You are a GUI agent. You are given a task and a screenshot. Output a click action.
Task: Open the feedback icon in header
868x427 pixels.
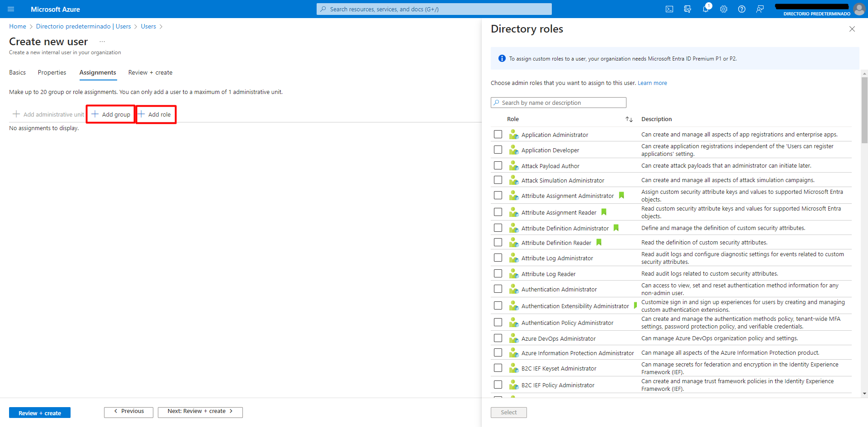tap(760, 9)
